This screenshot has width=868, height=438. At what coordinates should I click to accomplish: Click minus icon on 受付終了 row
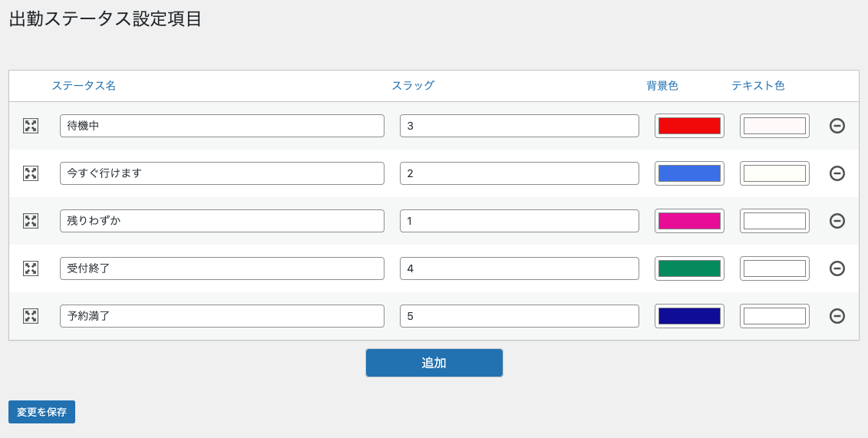(x=837, y=268)
